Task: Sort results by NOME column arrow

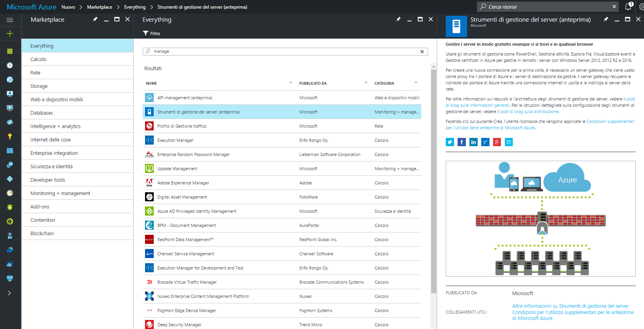Action: [290, 83]
